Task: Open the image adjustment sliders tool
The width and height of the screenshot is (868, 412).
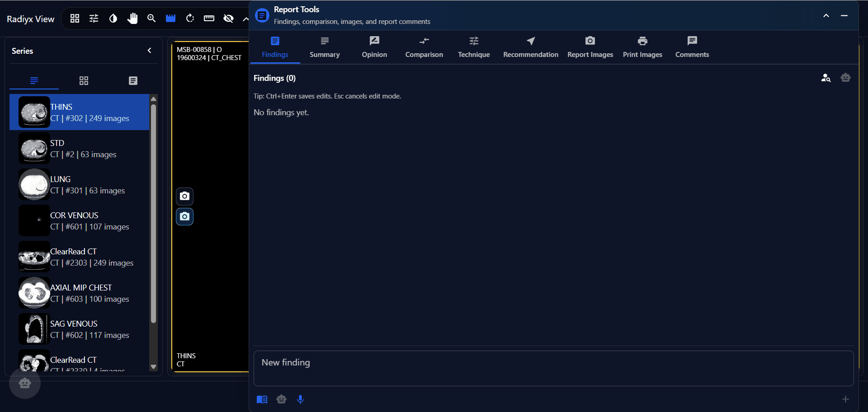Action: click(x=94, y=19)
